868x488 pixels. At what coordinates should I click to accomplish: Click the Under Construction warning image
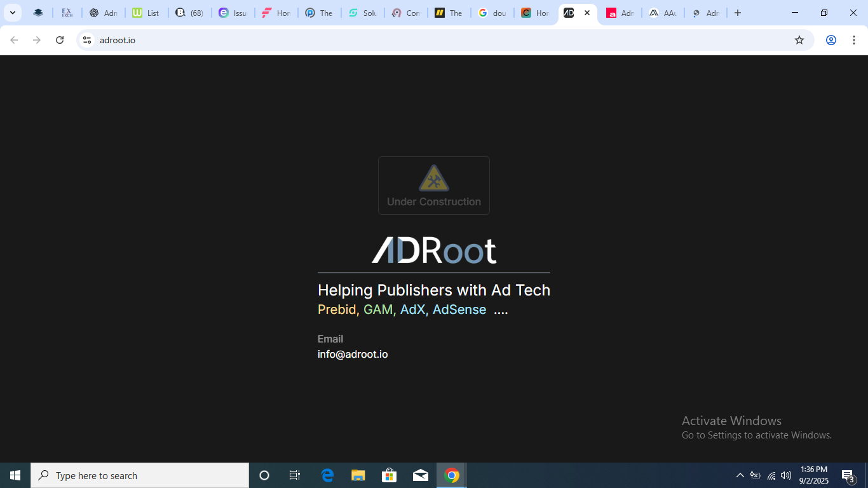click(x=434, y=186)
